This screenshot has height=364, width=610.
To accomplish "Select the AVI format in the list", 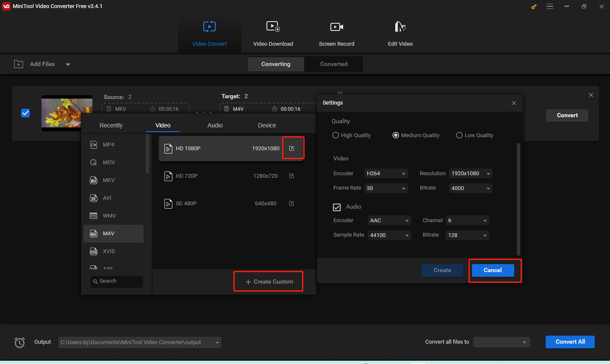I will pyautogui.click(x=114, y=198).
